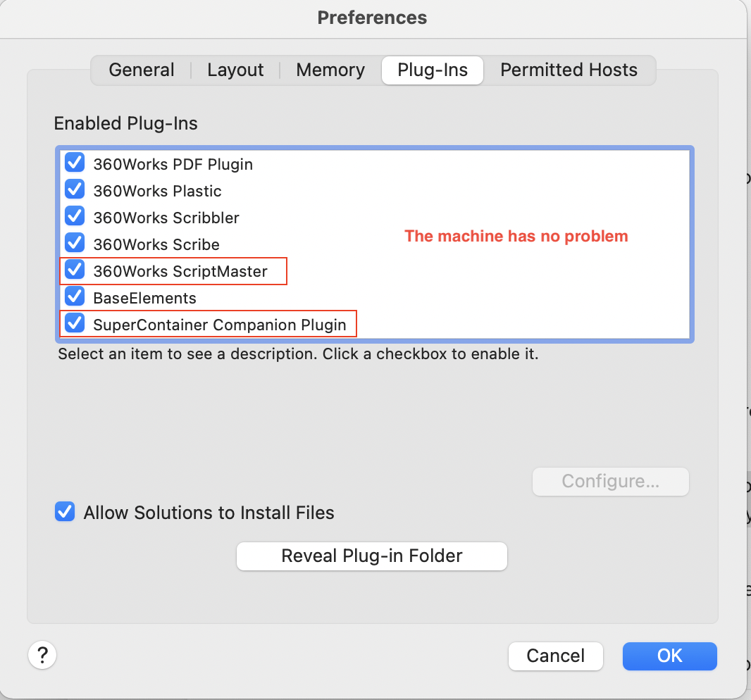
Task: Open the Permitted Hosts tab
Action: coord(569,70)
